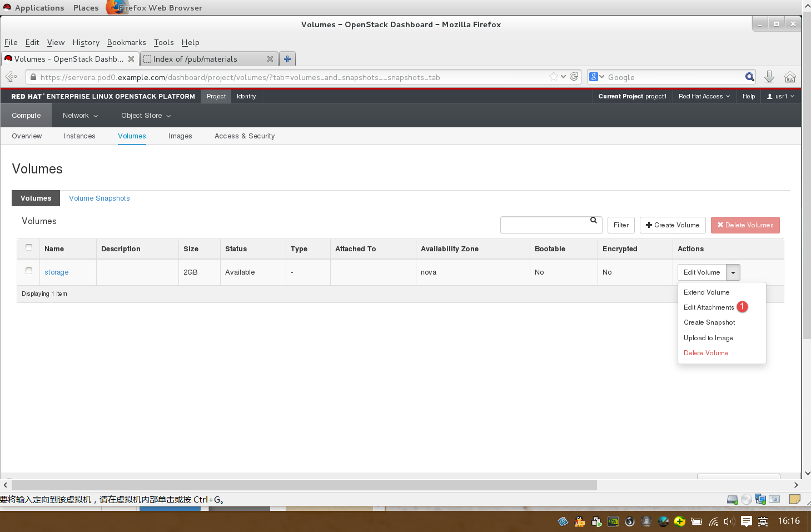Image resolution: width=811 pixels, height=532 pixels.
Task: Click the Edit Volume button
Action: coord(702,272)
